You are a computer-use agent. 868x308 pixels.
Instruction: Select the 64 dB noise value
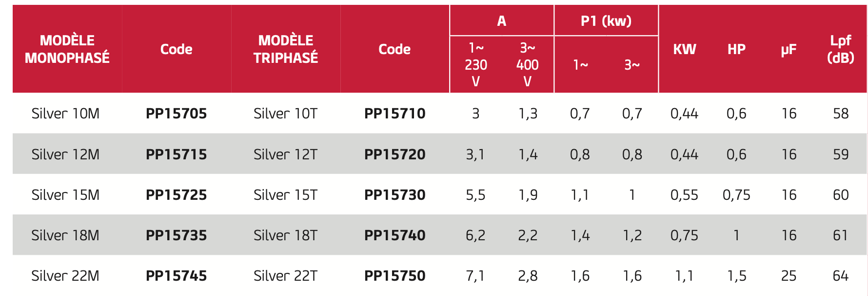point(841,276)
